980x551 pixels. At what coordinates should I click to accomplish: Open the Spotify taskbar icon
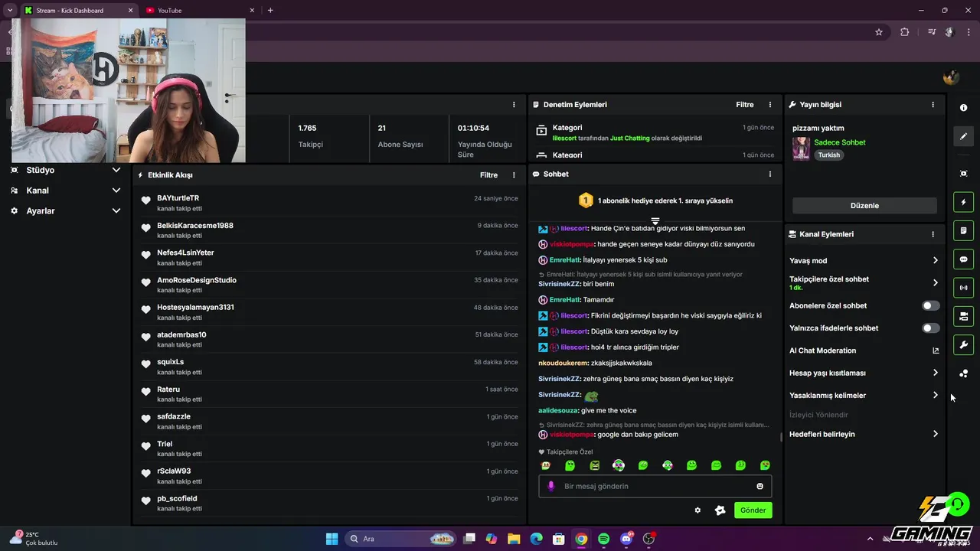(x=603, y=539)
